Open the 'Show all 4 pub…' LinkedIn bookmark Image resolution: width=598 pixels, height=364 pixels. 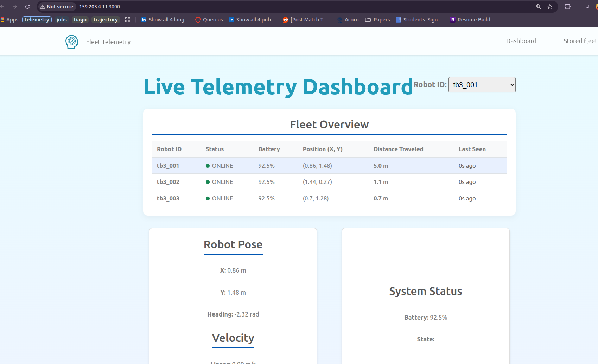point(253,20)
